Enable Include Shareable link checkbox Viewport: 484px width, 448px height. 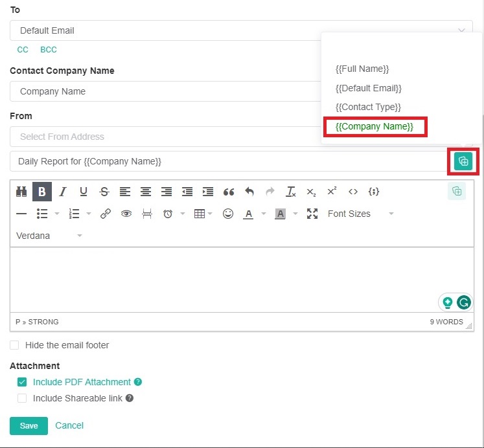tap(22, 398)
